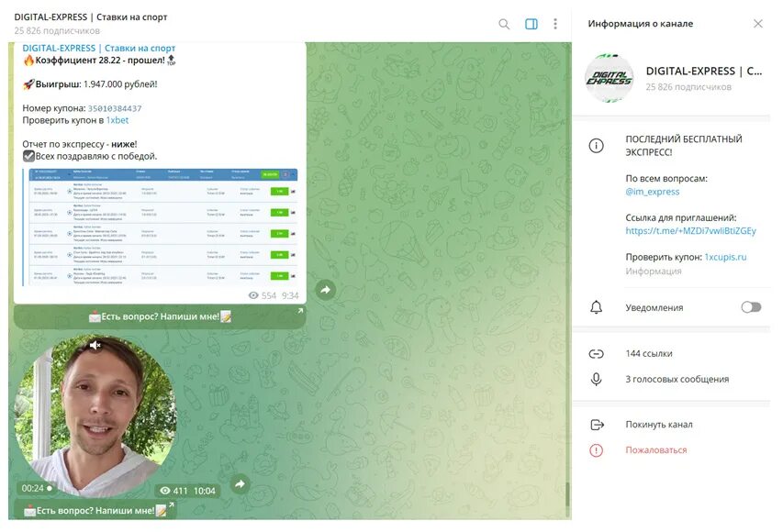The image size is (783, 532).
Task: Click the chat header channel title
Action: click(x=90, y=17)
